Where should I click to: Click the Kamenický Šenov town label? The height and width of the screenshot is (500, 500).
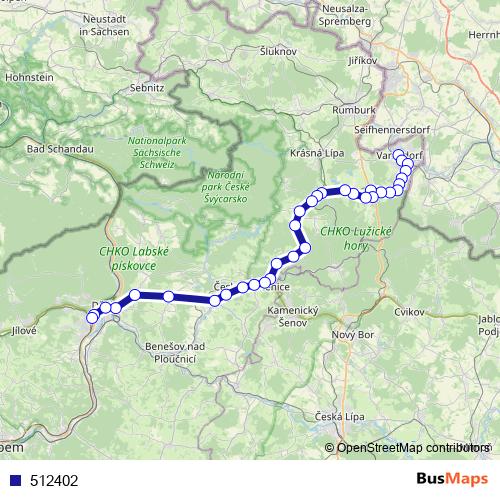tap(293, 316)
